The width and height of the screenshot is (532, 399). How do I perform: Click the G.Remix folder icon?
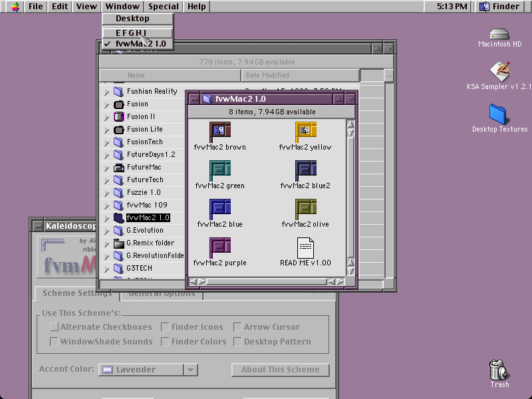[119, 243]
